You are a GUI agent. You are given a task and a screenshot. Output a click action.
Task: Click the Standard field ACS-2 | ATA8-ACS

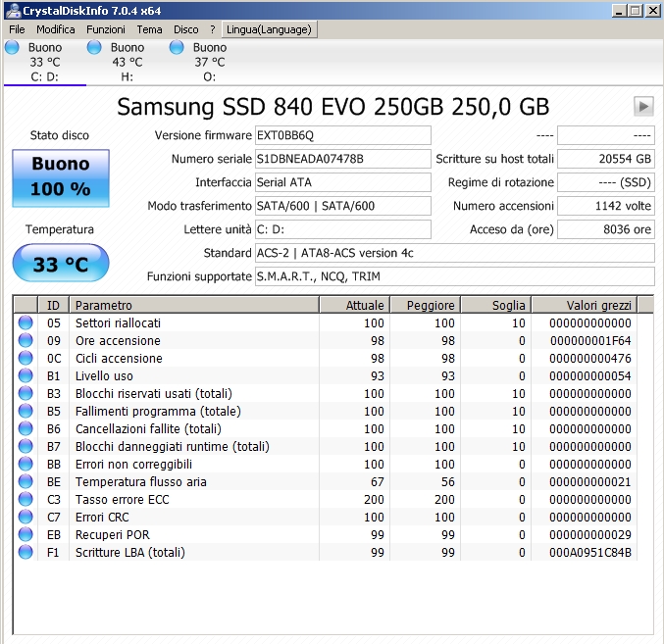coord(455,253)
